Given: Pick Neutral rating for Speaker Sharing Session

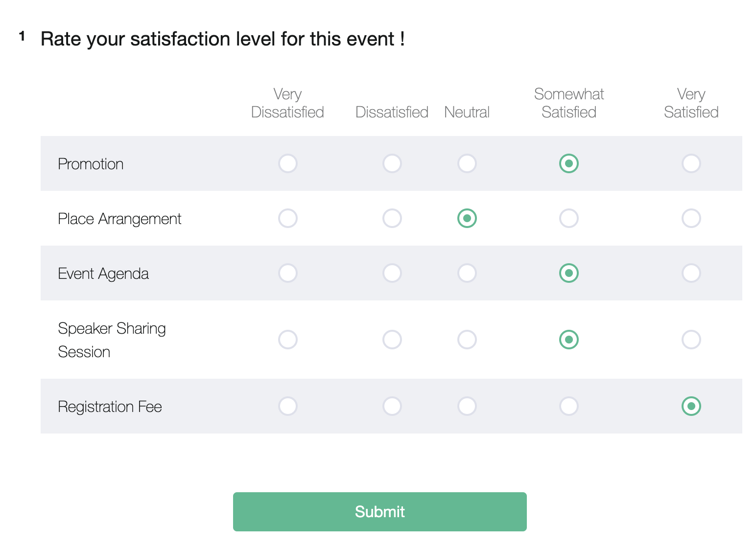Looking at the screenshot, I should [x=467, y=340].
